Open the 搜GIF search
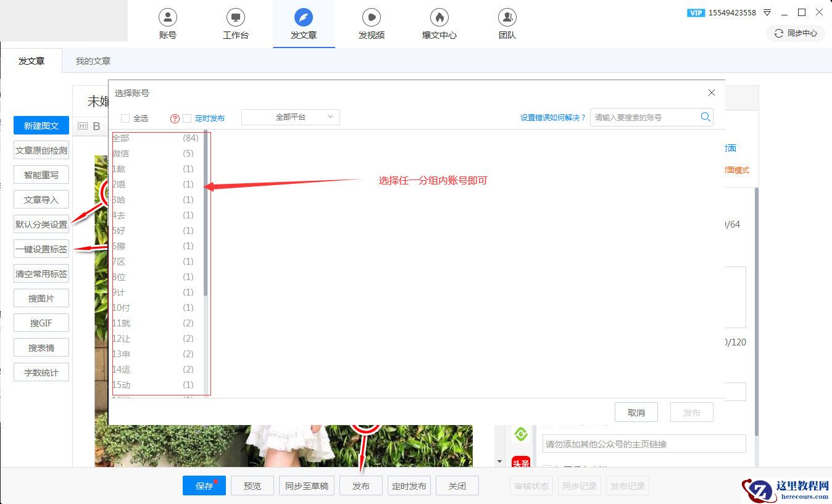 click(41, 323)
